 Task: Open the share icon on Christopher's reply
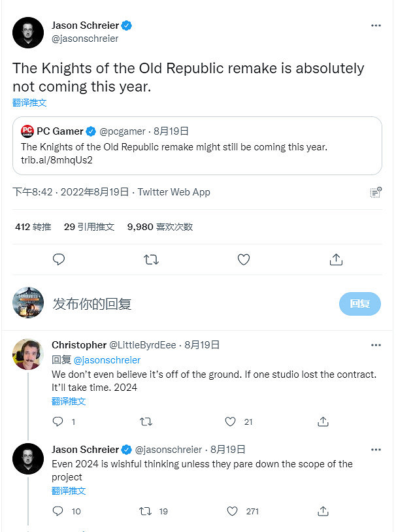tap(323, 422)
